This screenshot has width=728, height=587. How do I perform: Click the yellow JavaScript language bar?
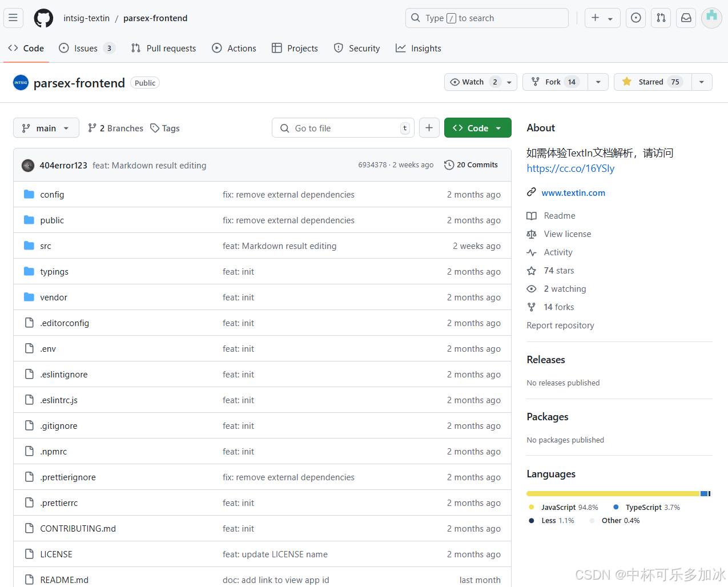click(613, 493)
